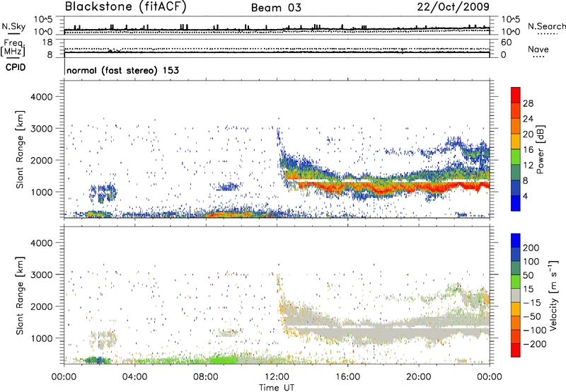
Task: Click the "10^5" tick beside N.Sky
Action: tap(43, 19)
